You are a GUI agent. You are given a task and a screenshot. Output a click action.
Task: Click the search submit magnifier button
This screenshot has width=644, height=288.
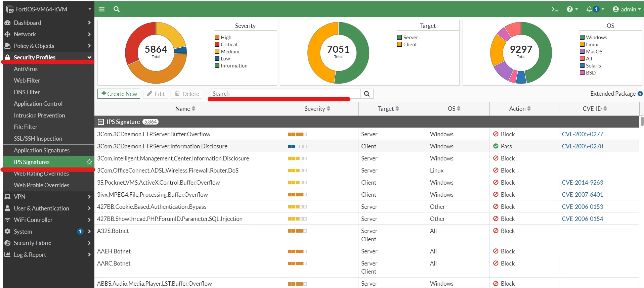click(x=367, y=94)
